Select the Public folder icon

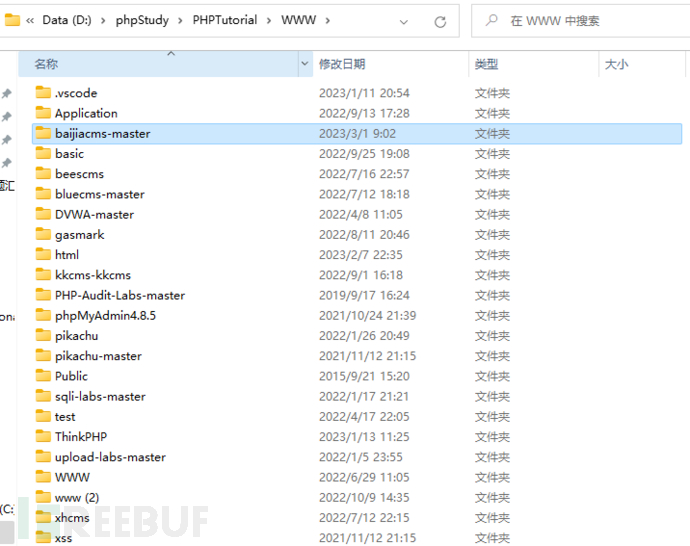tap(43, 376)
